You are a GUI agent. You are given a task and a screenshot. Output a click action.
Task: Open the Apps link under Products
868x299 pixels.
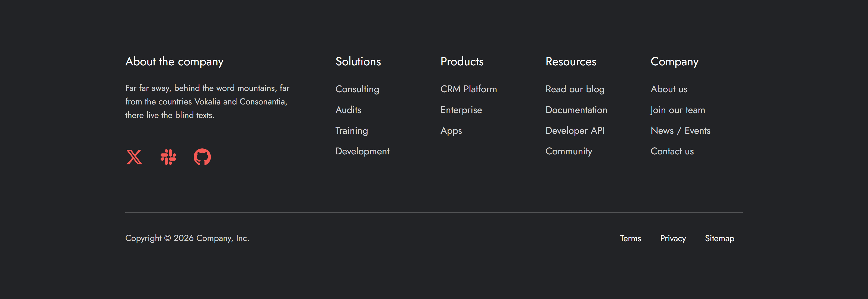pos(451,131)
